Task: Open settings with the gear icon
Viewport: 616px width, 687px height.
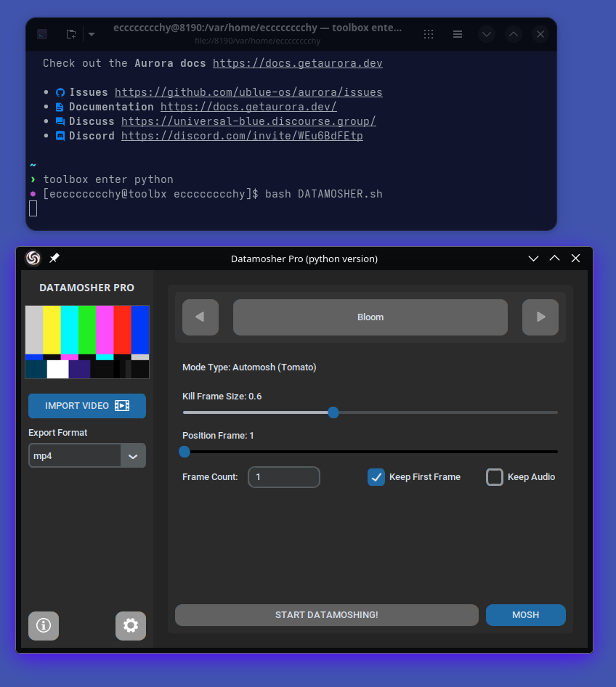Action: pyautogui.click(x=131, y=625)
